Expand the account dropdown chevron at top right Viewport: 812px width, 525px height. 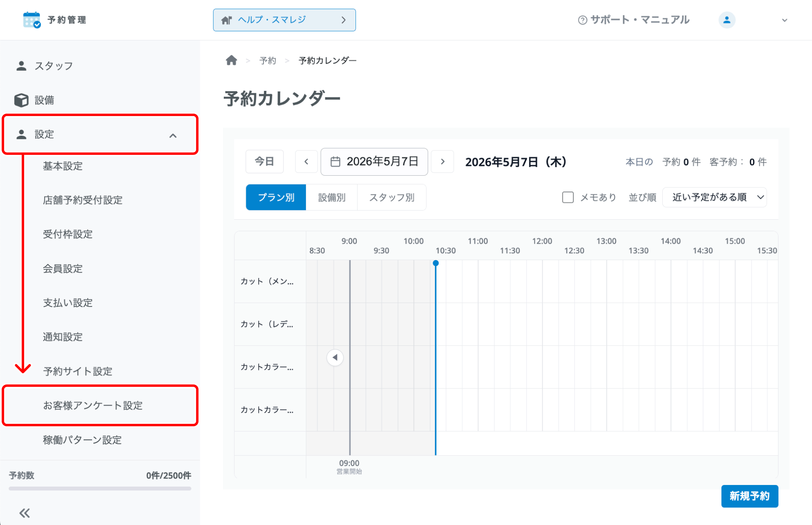784,20
